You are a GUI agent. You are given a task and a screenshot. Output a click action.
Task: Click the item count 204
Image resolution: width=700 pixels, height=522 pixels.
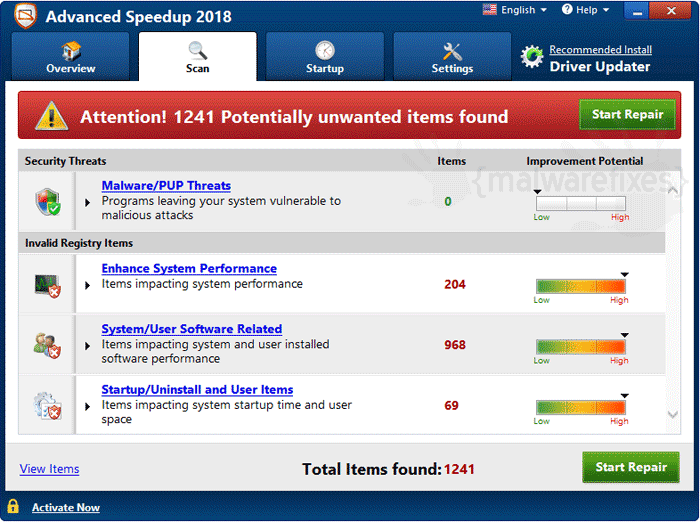[455, 284]
